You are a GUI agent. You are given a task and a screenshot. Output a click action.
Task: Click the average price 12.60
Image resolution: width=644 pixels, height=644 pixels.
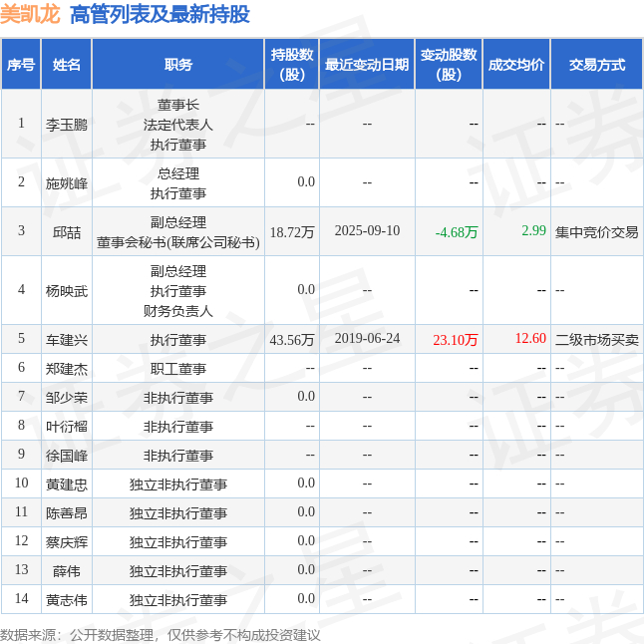point(530,338)
